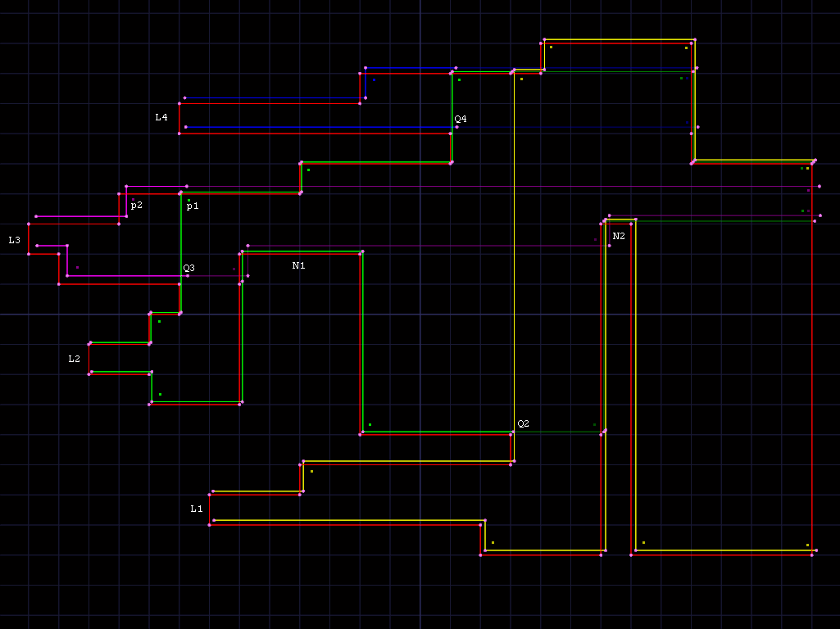Image resolution: width=840 pixels, height=629 pixels.
Task: Select the Q2 point label
Action: click(x=524, y=424)
